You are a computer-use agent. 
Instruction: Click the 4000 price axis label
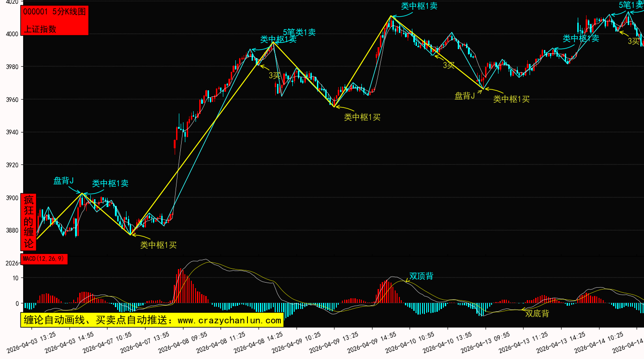point(12,34)
